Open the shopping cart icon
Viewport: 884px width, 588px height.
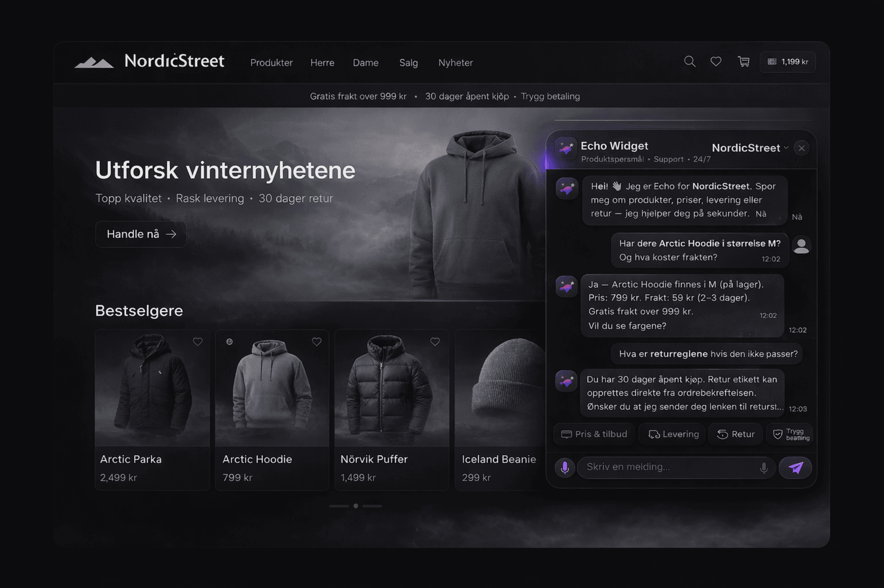click(743, 62)
